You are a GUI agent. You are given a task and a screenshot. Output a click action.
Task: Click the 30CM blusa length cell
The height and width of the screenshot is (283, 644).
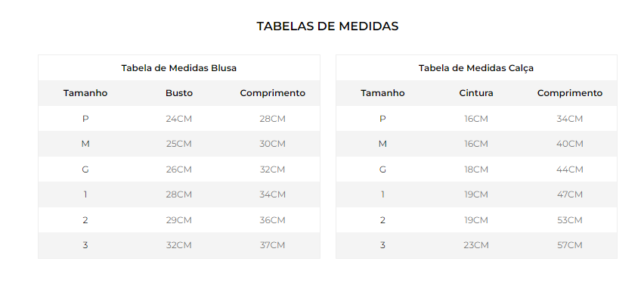[x=272, y=144]
